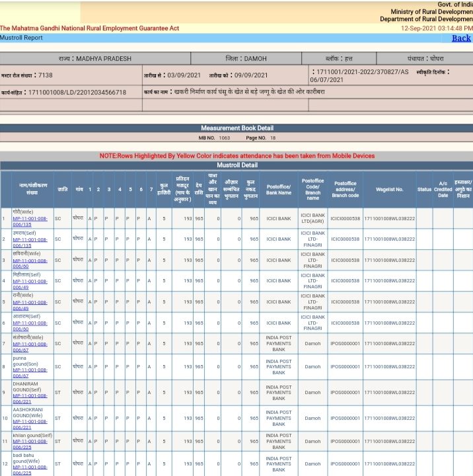This screenshot has height=476, width=473.
Task: Click row 6 branch 'ICICI BANK LTD-FINAGRI'
Action: (312, 323)
